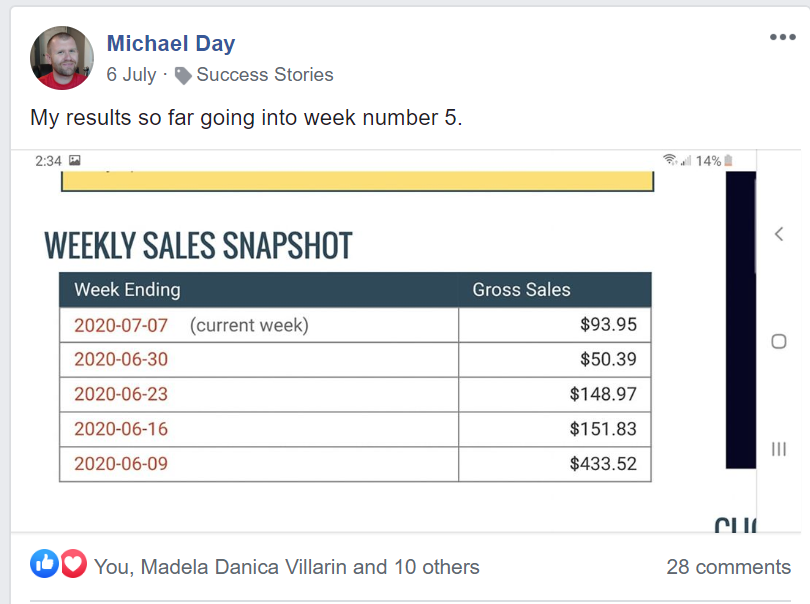
Task: View who reacted: Madela Danica Villarin and others
Action: [x=287, y=567]
